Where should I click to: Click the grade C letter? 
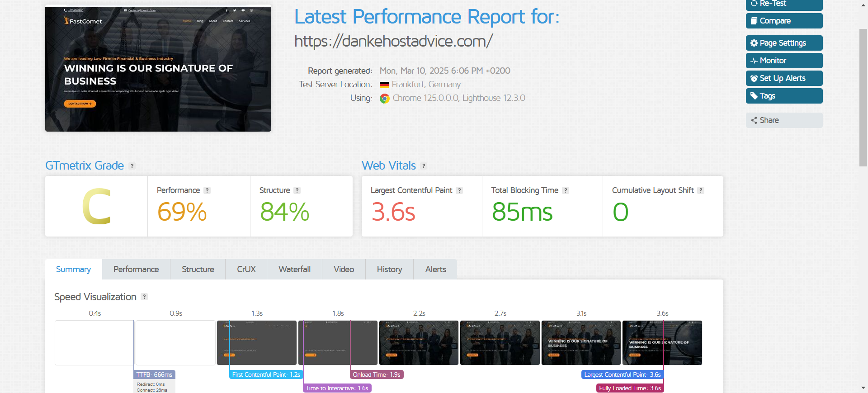tap(97, 207)
